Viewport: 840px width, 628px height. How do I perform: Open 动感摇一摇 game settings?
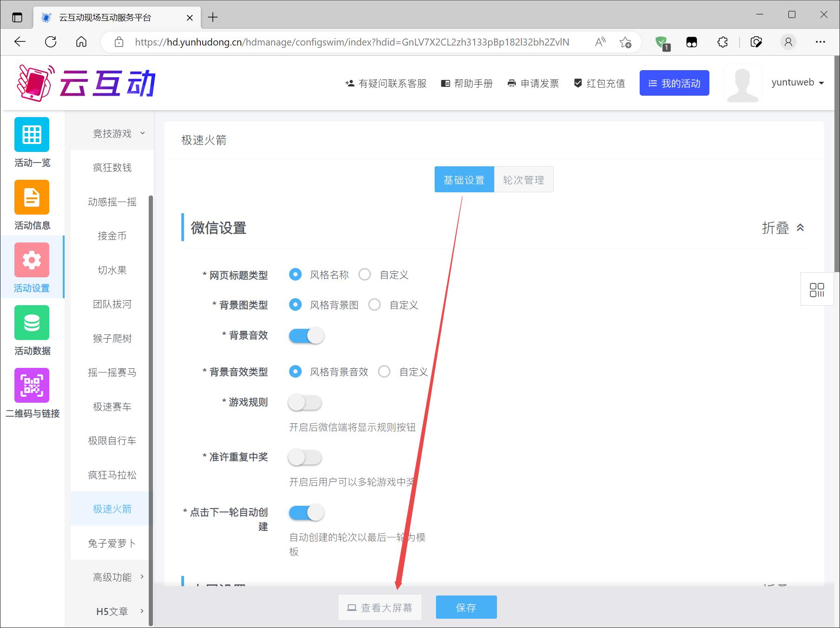pyautogui.click(x=112, y=202)
